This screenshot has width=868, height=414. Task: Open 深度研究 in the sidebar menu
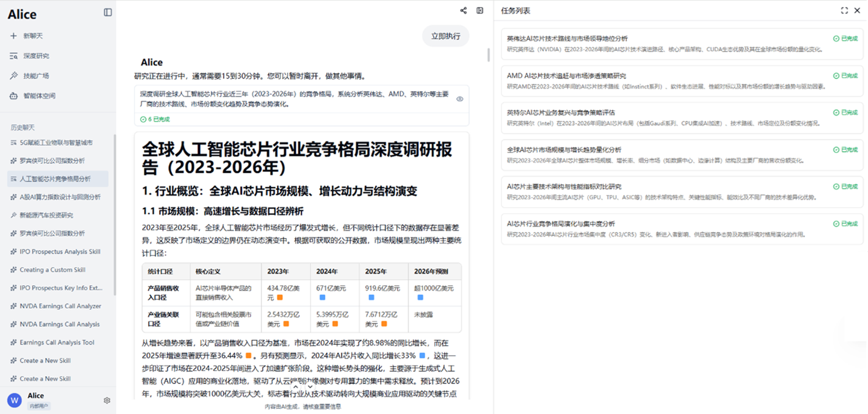[36, 56]
